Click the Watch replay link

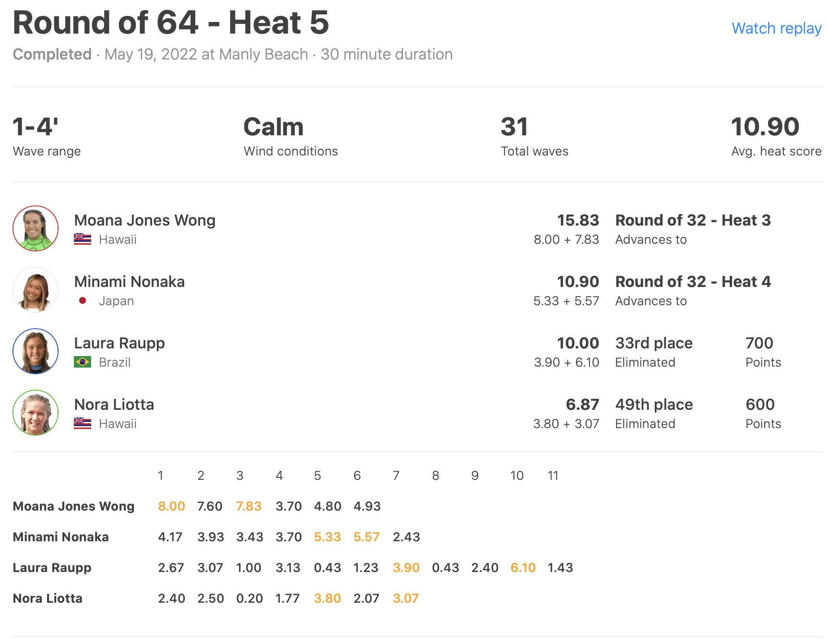pyautogui.click(x=776, y=28)
